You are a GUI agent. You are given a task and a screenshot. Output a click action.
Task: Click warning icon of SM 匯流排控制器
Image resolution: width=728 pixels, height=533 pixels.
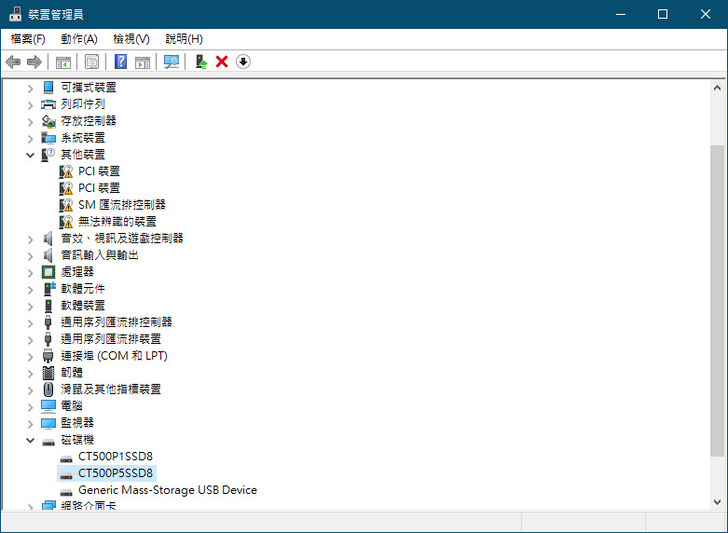coord(66,205)
